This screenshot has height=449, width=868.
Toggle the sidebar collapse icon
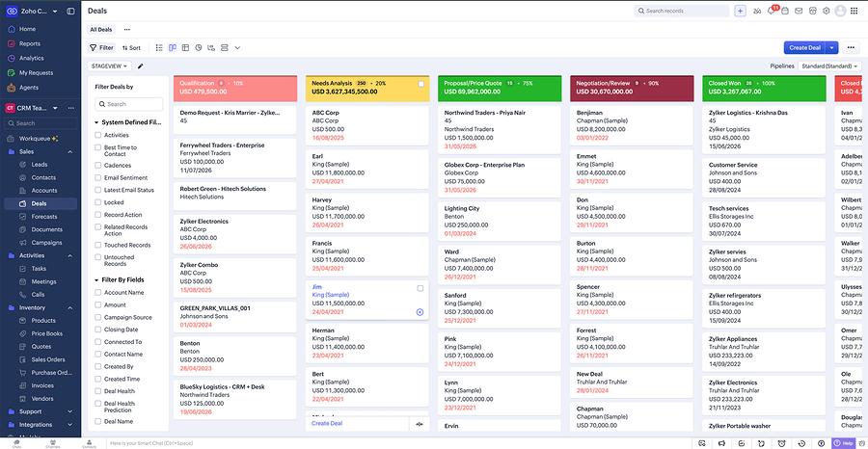[70, 11]
